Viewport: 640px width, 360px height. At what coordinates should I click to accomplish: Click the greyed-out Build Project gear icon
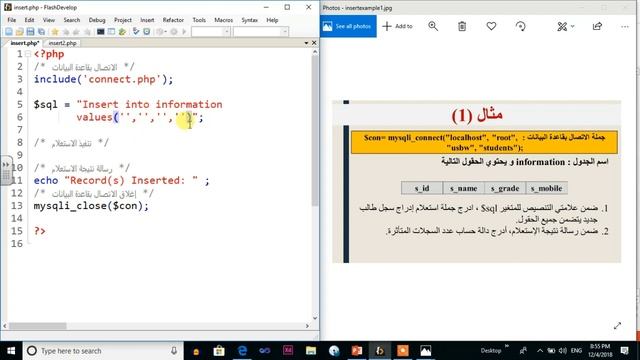[x=160, y=31]
